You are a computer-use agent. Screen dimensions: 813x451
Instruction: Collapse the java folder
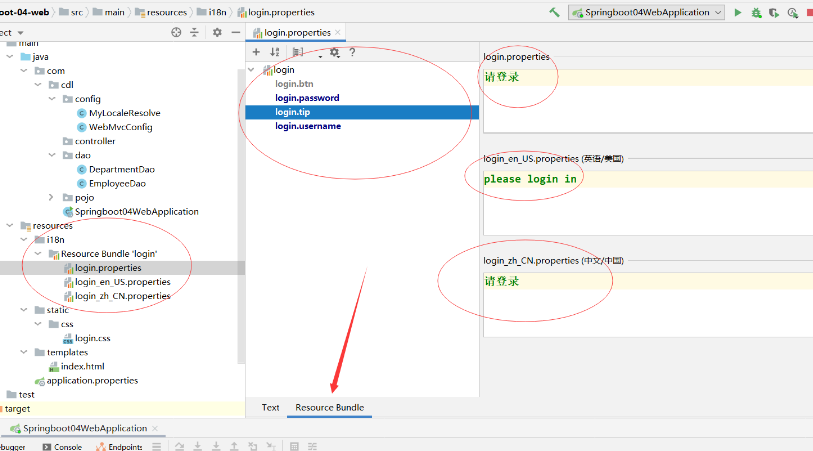(10, 57)
